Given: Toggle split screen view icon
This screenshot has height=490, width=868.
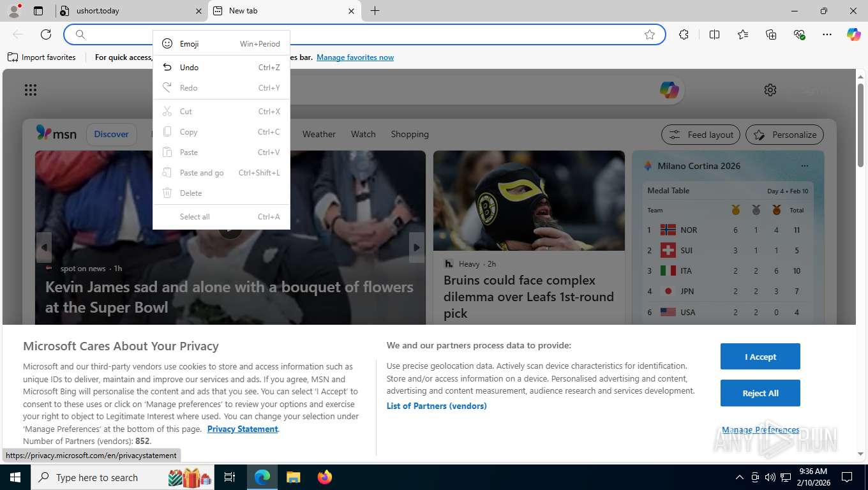Looking at the screenshot, I should pos(714,34).
